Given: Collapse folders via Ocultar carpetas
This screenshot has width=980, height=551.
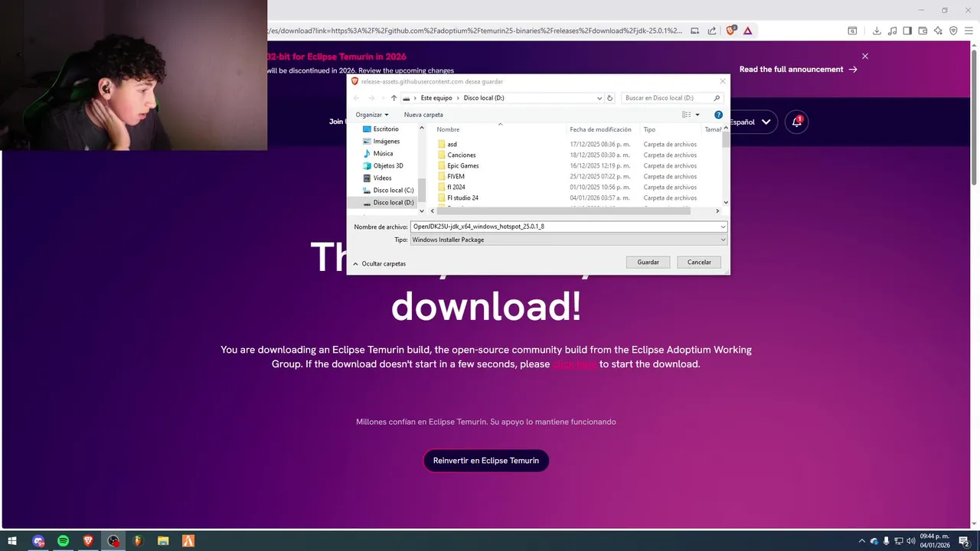Looking at the screenshot, I should (380, 263).
